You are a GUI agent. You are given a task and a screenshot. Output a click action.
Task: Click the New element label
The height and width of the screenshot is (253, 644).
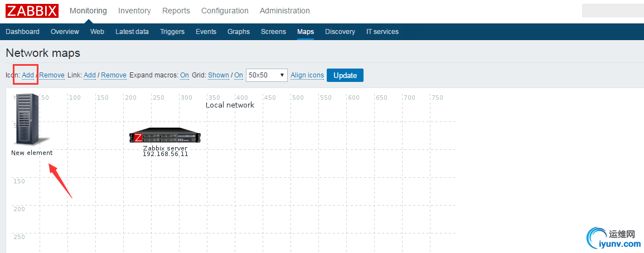[32, 153]
